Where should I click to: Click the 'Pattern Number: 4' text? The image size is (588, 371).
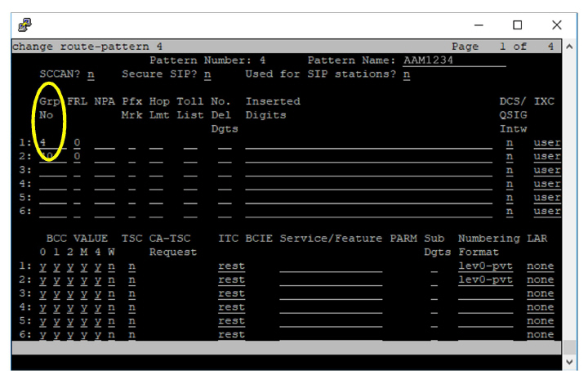pyautogui.click(x=207, y=60)
